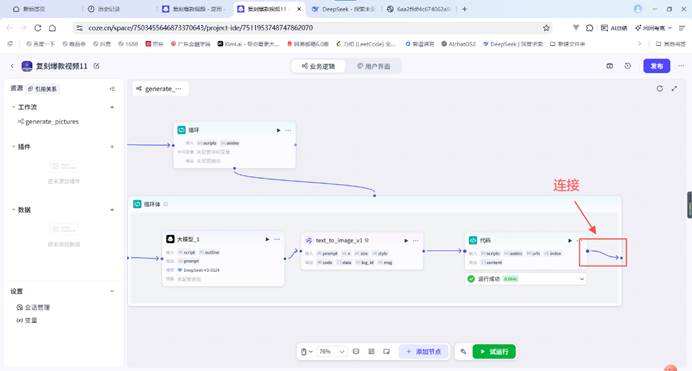This screenshot has height=371, width=692.
Task: Expand the 运行成功 result dropdown
Action: [582, 279]
